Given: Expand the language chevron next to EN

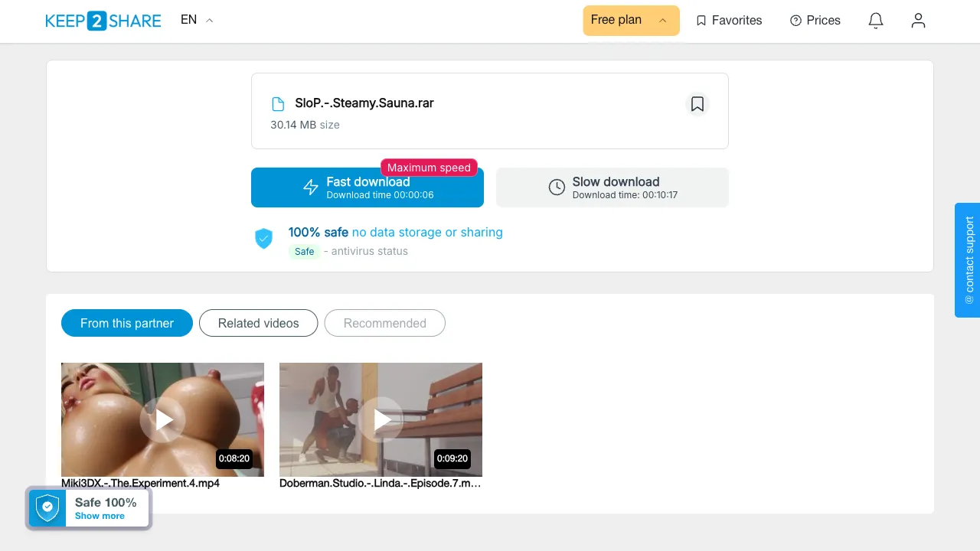Looking at the screenshot, I should pyautogui.click(x=210, y=21).
